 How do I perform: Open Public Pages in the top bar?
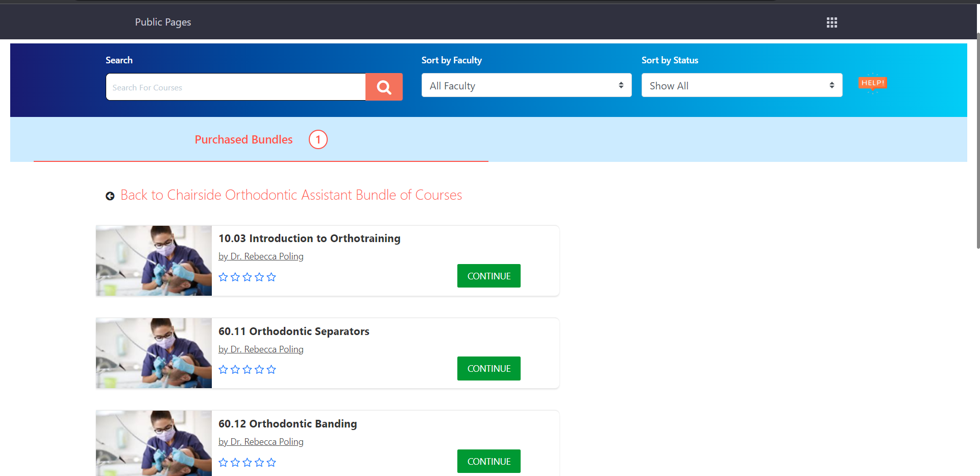click(163, 22)
